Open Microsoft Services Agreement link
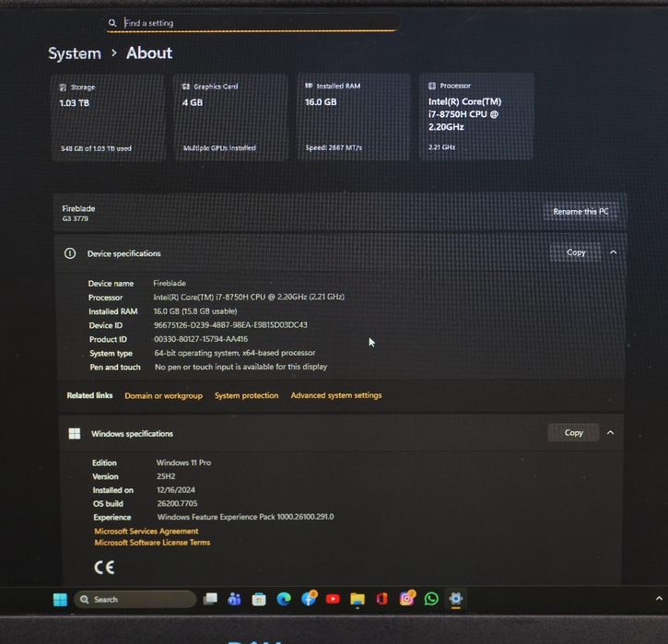 (x=146, y=531)
